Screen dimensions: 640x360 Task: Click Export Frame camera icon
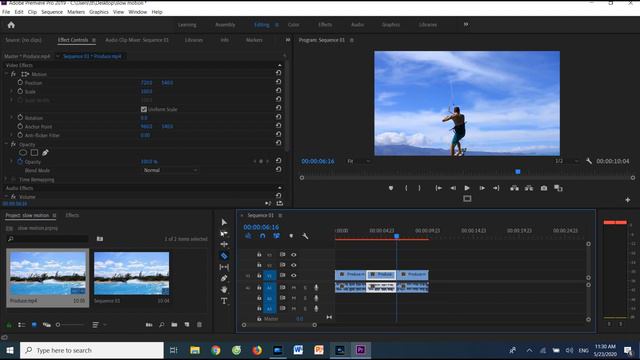[544, 188]
